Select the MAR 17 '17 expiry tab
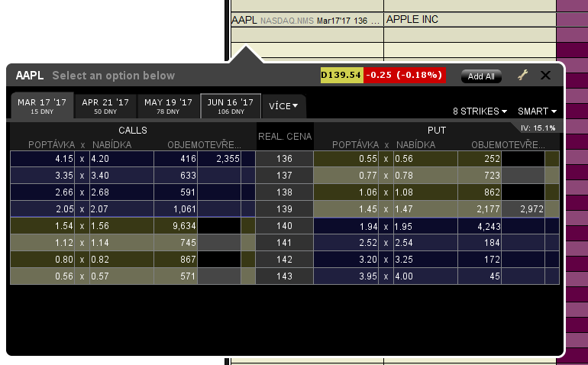Image resolution: width=588 pixels, height=365 pixels. [x=42, y=106]
